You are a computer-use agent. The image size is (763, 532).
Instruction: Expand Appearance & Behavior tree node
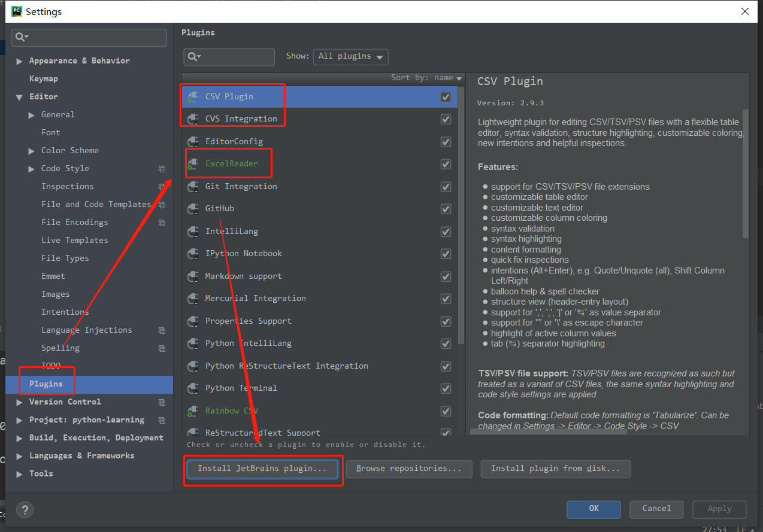19,61
